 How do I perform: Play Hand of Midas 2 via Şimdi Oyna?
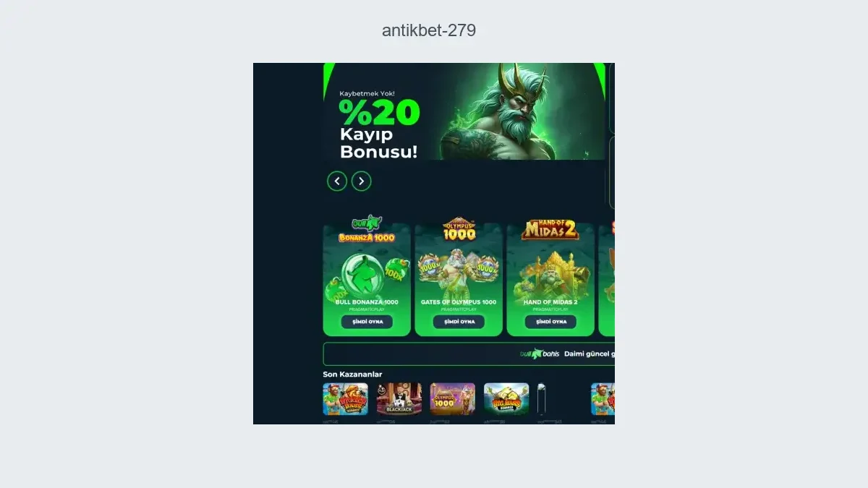[550, 322]
